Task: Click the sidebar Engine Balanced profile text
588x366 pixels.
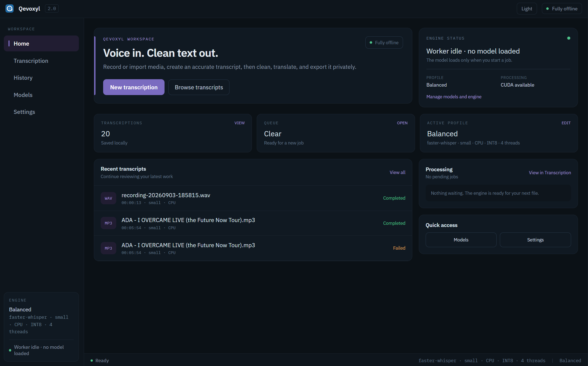Action: coord(20,309)
